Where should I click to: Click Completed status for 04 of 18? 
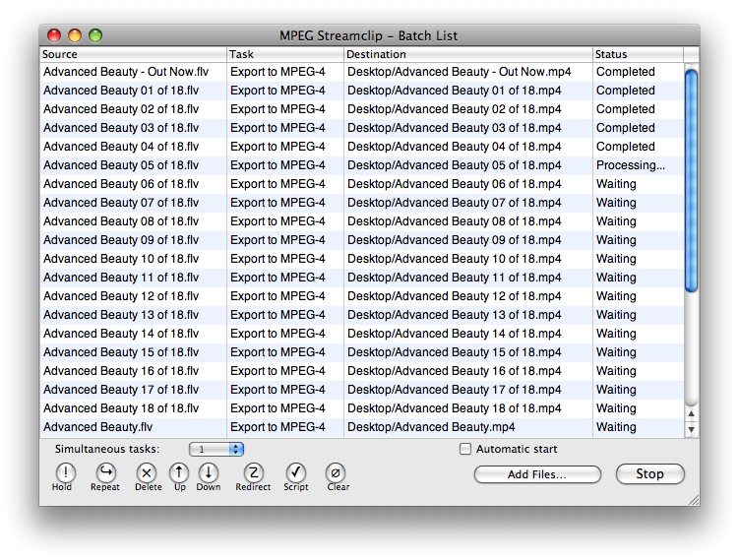point(626,147)
